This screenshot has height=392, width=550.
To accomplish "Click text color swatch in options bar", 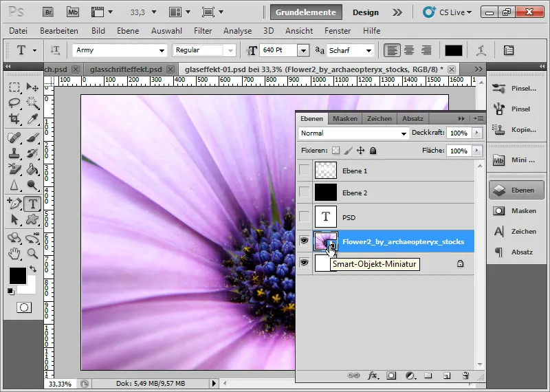I will click(454, 50).
